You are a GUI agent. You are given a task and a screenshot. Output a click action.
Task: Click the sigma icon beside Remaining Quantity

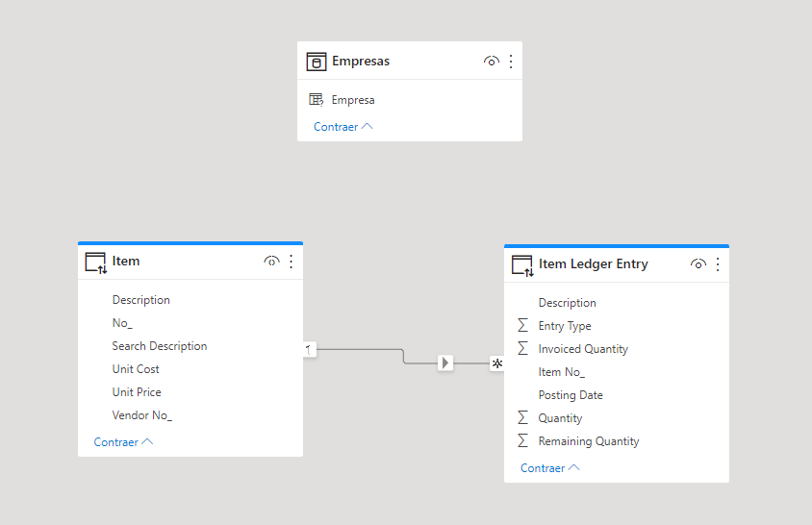[523, 441]
